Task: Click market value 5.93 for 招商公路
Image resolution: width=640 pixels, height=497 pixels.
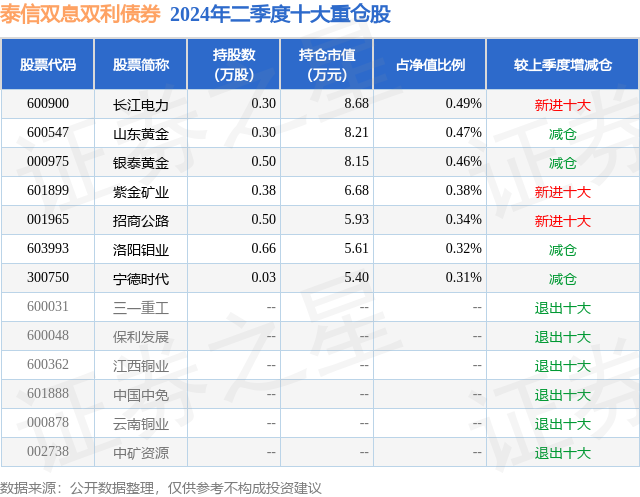Action: pos(356,220)
